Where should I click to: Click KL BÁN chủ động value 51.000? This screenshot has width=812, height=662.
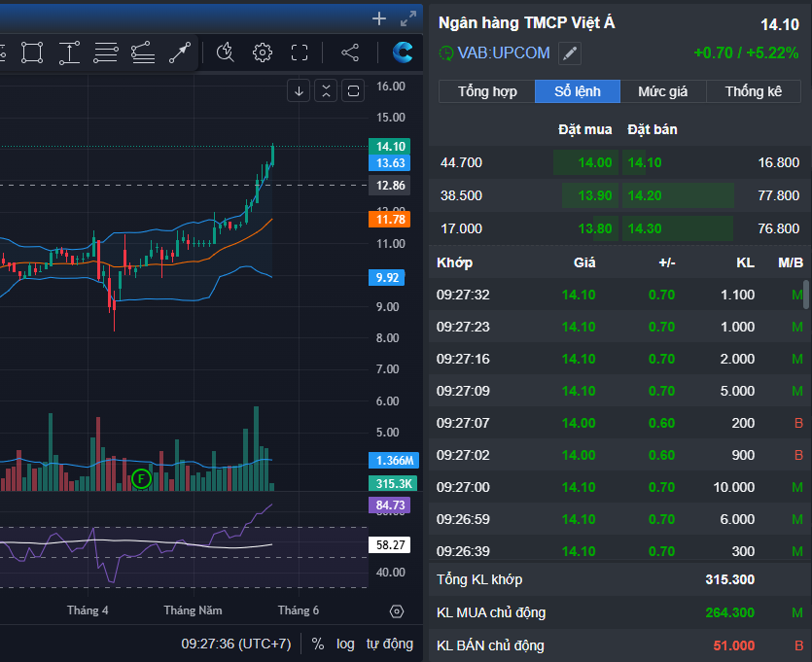tap(734, 645)
